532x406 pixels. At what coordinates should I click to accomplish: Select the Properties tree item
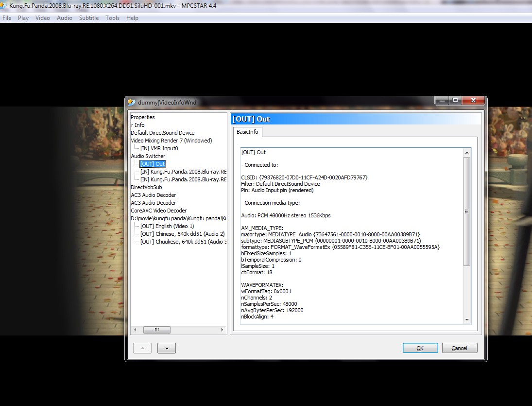[x=142, y=117]
